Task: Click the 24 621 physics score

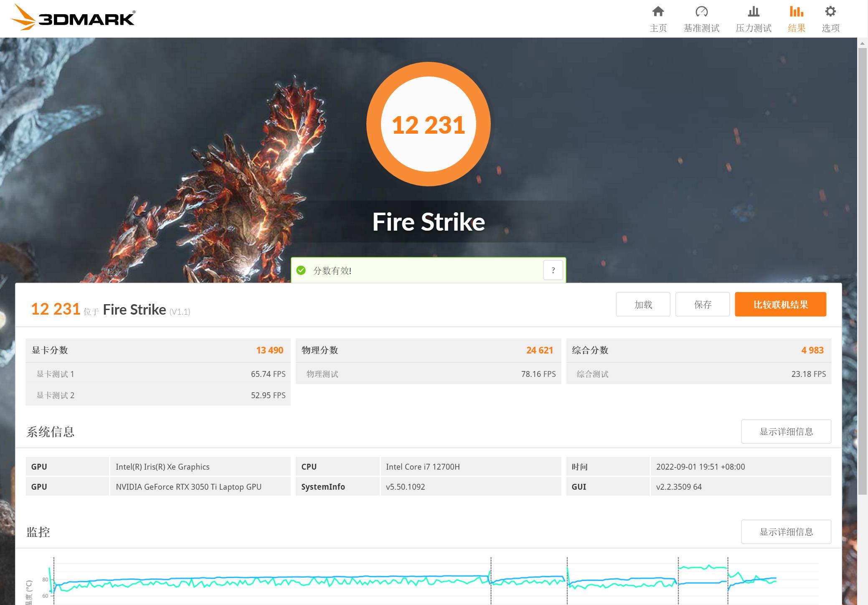Action: click(540, 350)
